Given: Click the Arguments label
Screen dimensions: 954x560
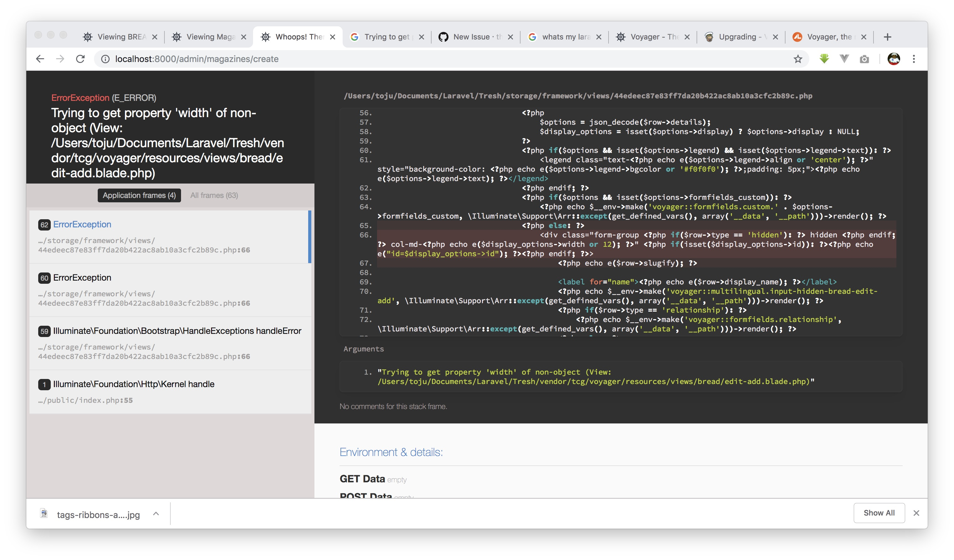Looking at the screenshot, I should point(363,349).
